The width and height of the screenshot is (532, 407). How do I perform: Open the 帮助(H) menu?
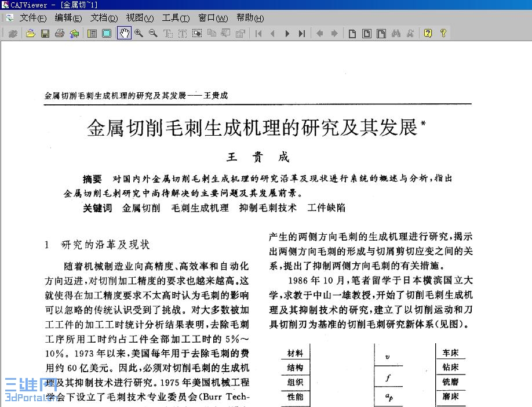click(x=250, y=18)
